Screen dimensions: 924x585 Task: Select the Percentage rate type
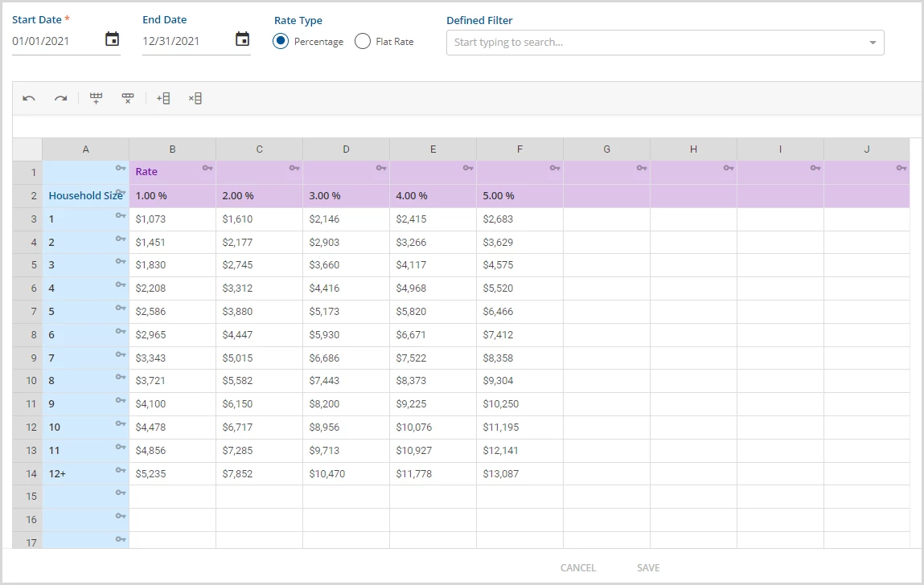[x=281, y=41]
